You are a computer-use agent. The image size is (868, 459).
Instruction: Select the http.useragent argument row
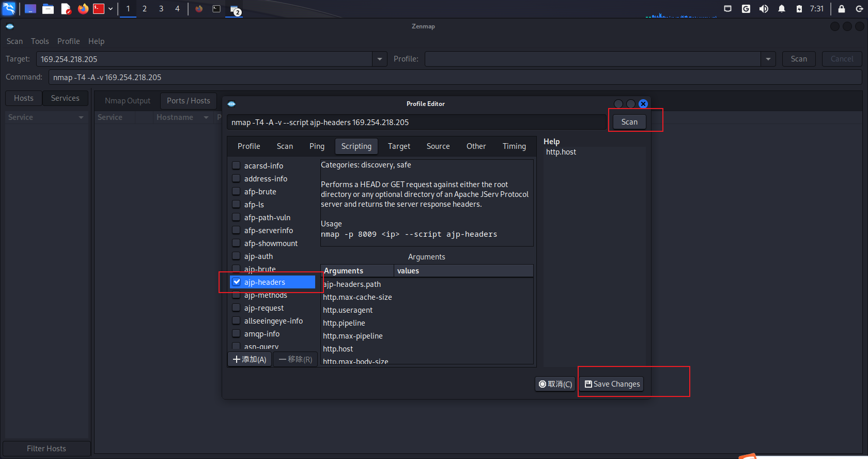[x=427, y=310]
